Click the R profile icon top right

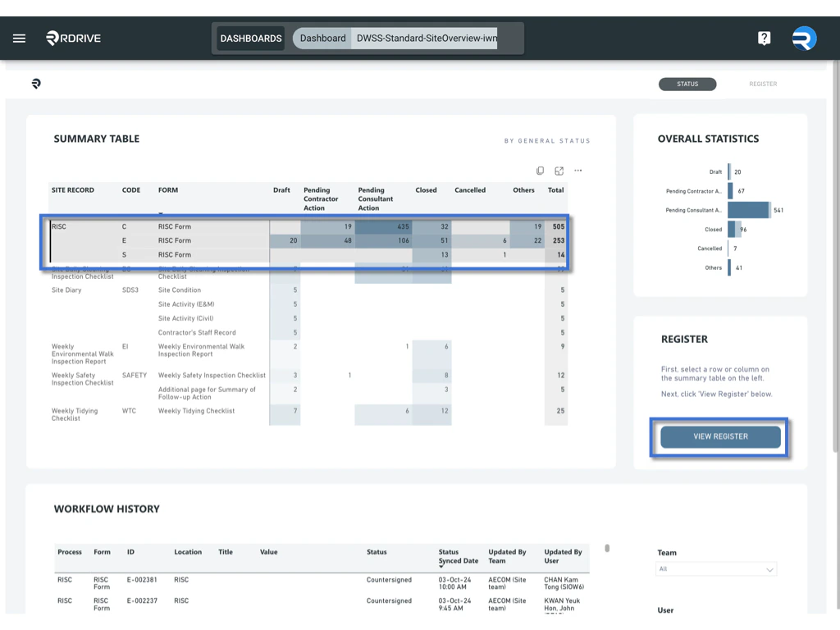point(803,38)
